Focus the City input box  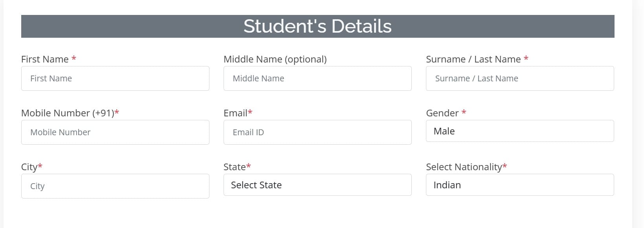point(115,186)
